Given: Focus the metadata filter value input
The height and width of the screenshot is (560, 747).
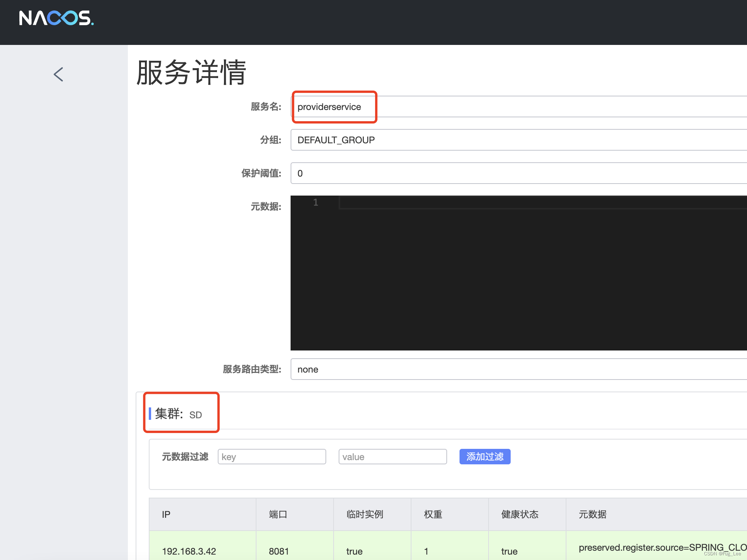Looking at the screenshot, I should (393, 457).
